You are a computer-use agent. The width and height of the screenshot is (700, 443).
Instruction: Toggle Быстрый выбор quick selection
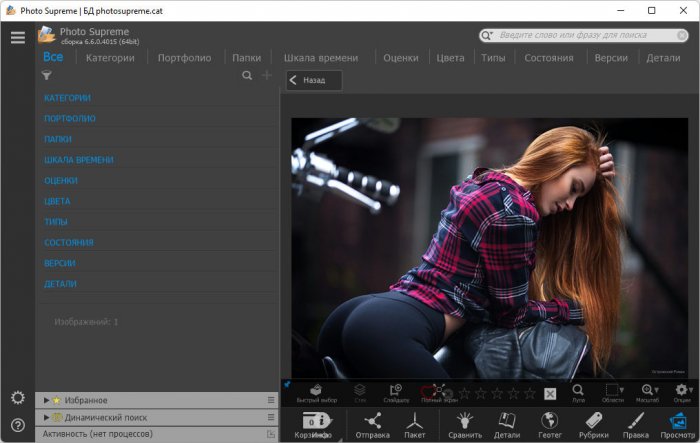[x=314, y=392]
